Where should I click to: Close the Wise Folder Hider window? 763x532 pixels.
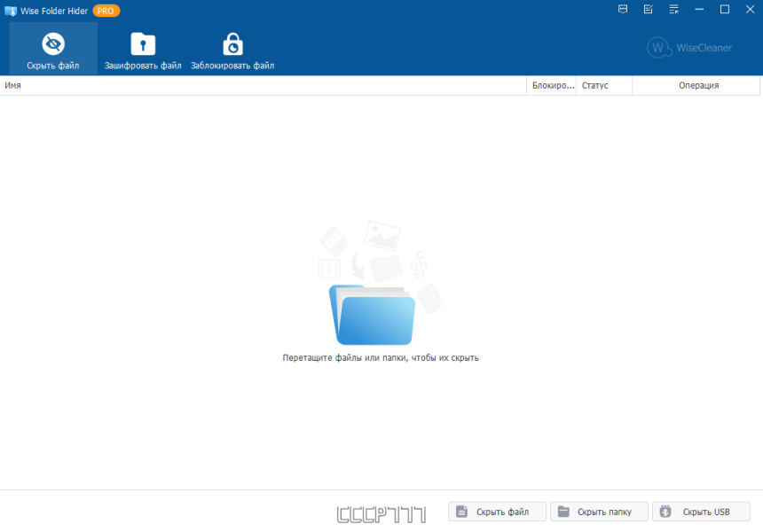(x=750, y=9)
